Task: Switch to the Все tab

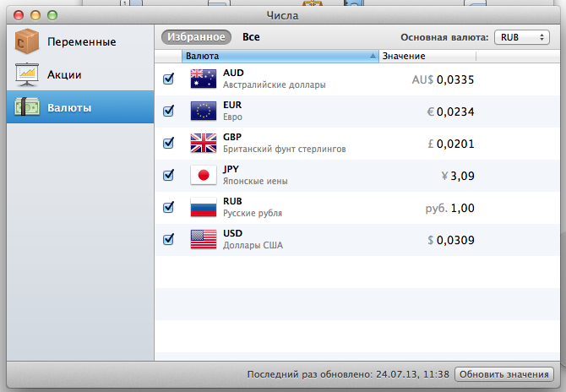Action: pyautogui.click(x=251, y=37)
